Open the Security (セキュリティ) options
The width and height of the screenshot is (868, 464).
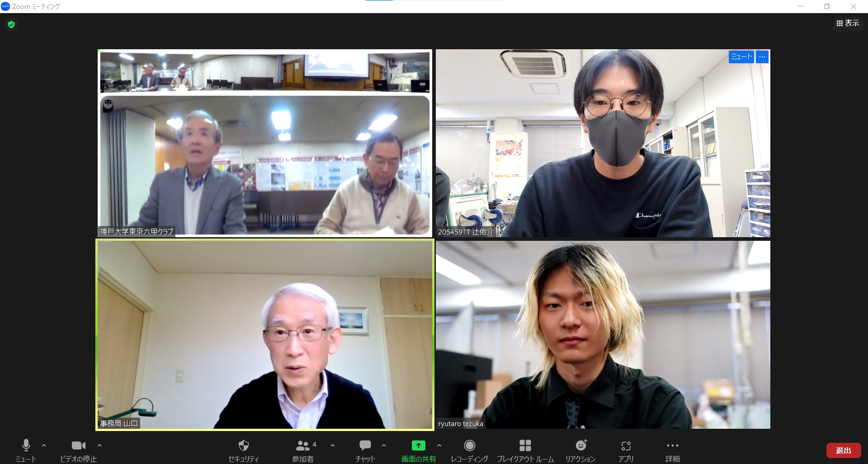pos(243,450)
